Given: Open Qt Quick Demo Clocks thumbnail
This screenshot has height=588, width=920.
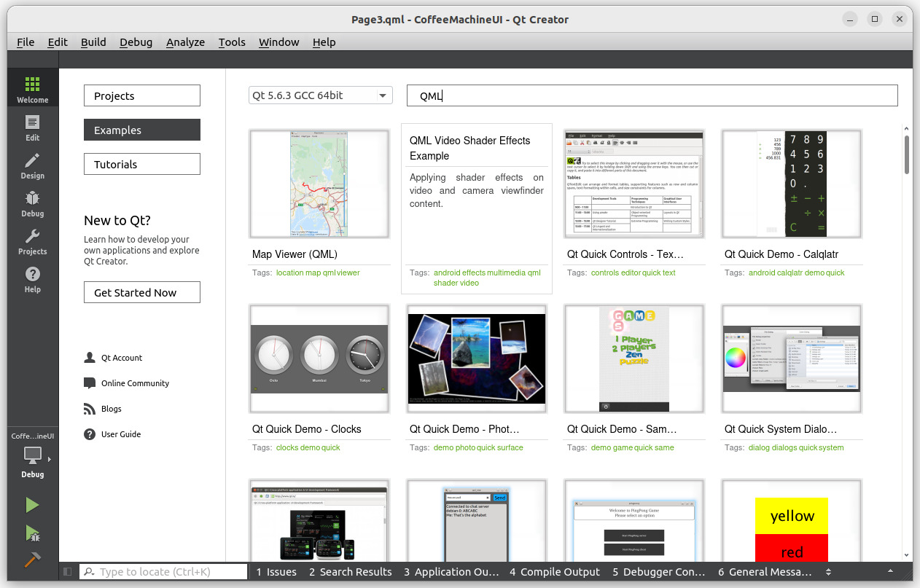Looking at the screenshot, I should pyautogui.click(x=319, y=358).
